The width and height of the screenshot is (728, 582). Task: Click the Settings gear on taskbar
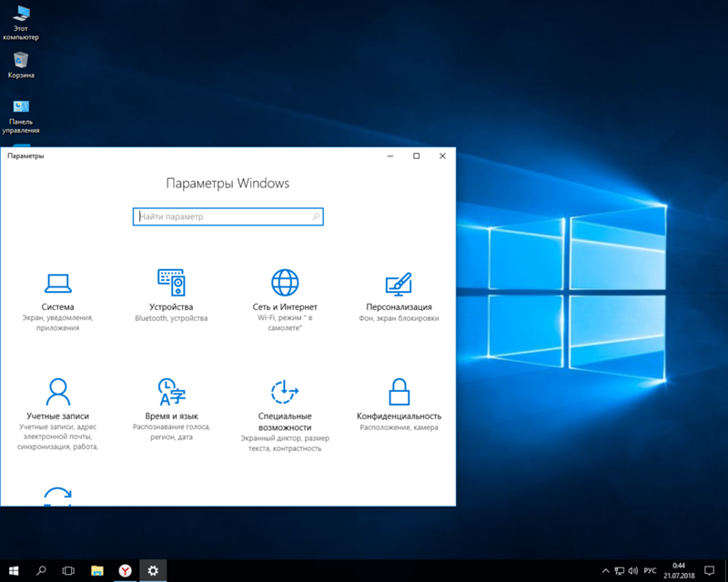click(153, 571)
